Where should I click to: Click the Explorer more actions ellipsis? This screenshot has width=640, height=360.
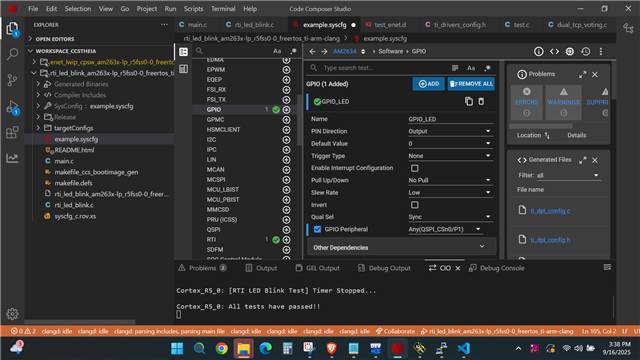(164, 25)
